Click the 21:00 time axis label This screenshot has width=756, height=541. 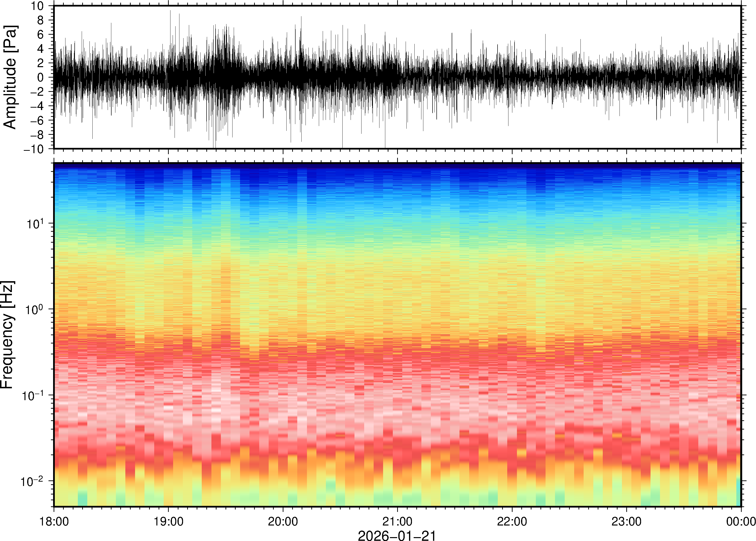[x=397, y=521]
